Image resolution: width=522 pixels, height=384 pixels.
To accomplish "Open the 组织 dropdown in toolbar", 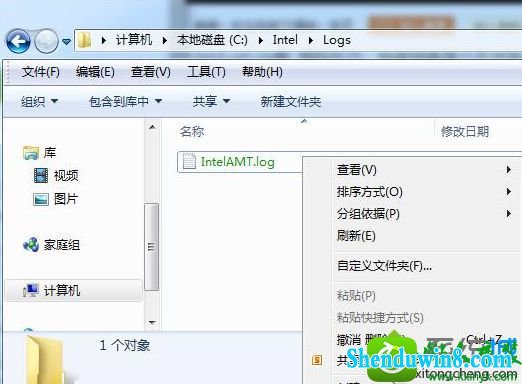I will point(40,101).
